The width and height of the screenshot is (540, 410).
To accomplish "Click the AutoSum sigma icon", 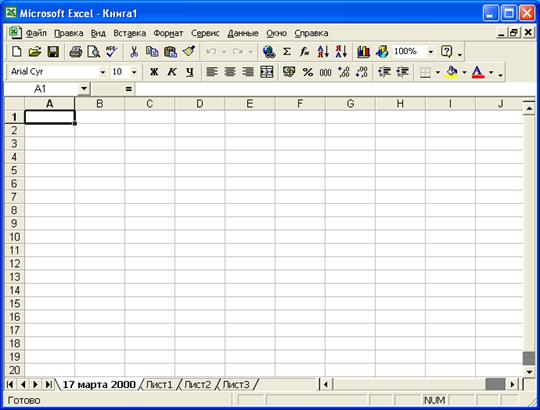I will coord(287,52).
